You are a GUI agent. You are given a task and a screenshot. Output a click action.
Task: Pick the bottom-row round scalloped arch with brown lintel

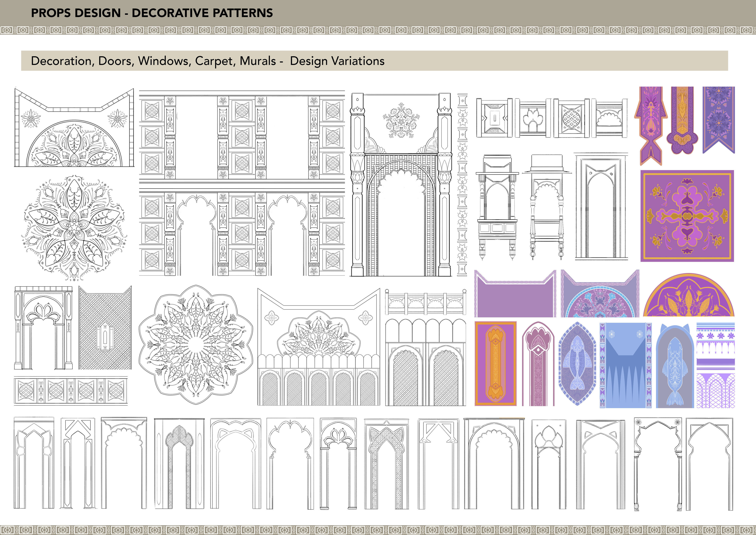click(494, 464)
